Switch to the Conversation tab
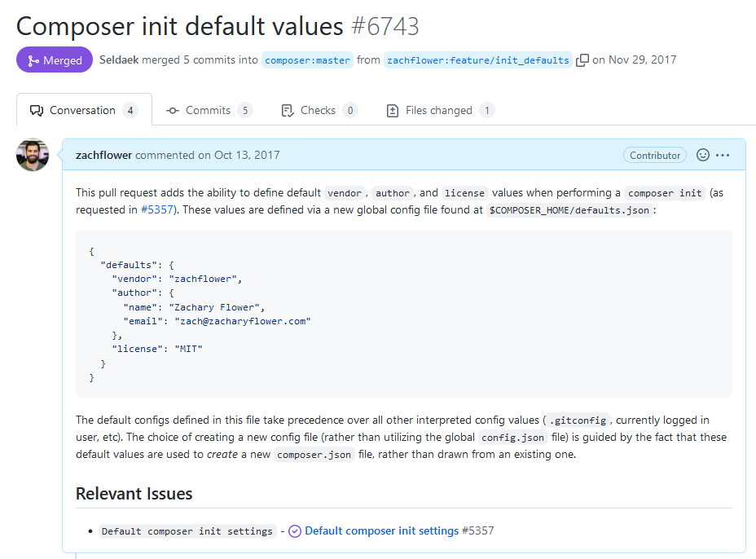Screen dimensions: 756x559 pyautogui.click(x=83, y=110)
